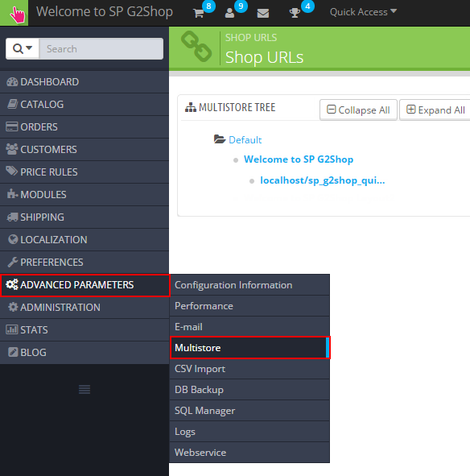Collapse all multistore tree nodes
470x476 pixels.
coord(358,110)
